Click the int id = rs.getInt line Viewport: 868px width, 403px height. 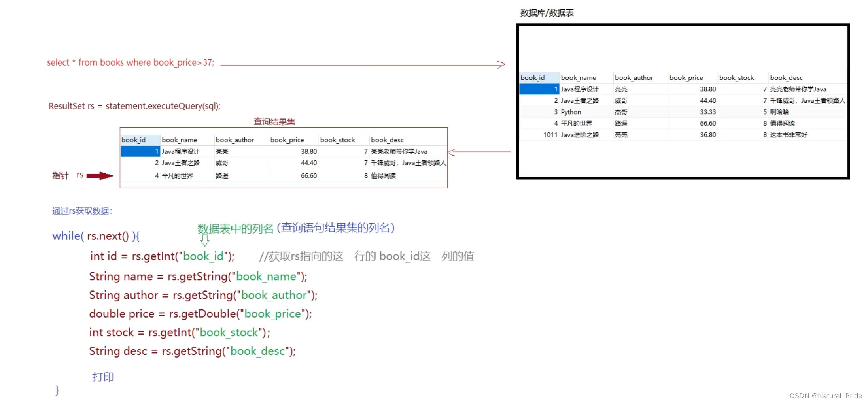click(x=162, y=256)
